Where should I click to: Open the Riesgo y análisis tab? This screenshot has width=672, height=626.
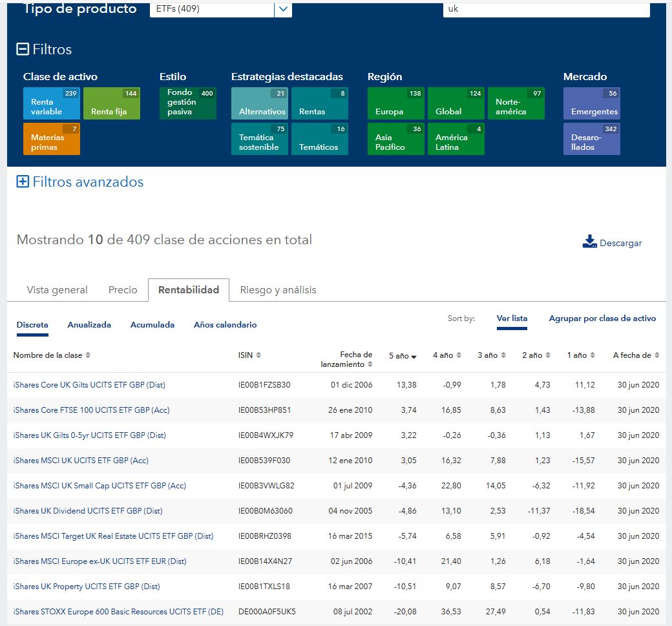point(278,290)
